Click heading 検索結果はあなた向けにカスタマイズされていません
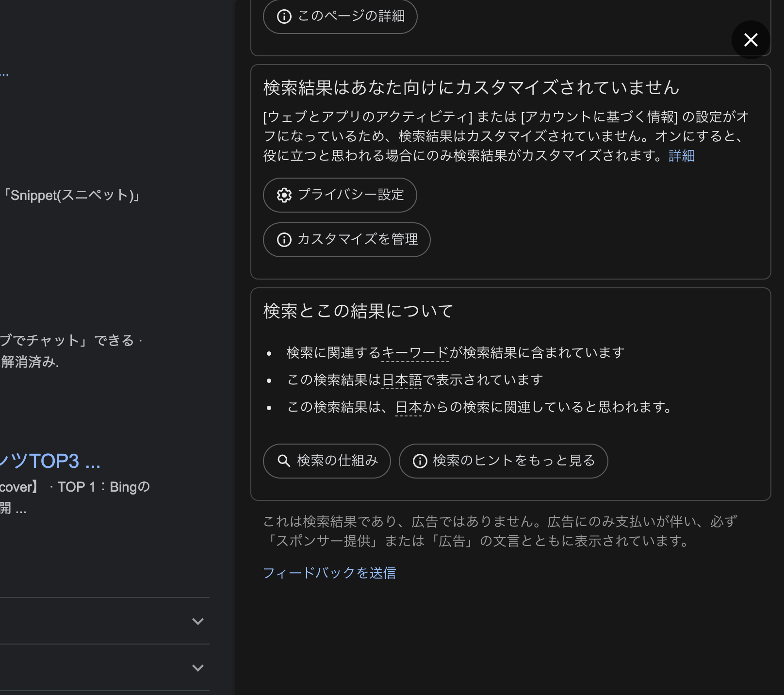The height and width of the screenshot is (695, 784). tap(471, 88)
